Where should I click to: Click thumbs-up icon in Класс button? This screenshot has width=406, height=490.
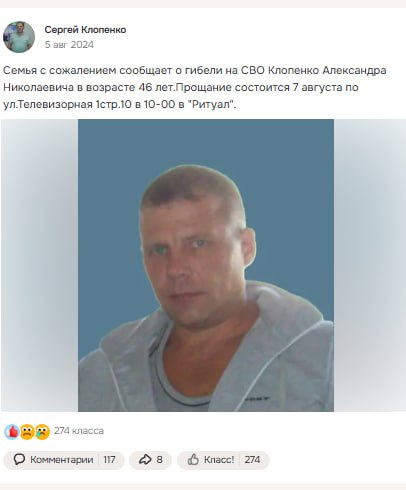[x=193, y=460]
